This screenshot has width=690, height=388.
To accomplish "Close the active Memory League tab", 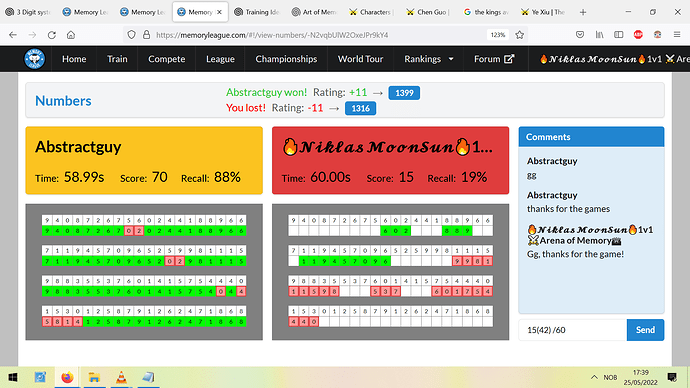I will (220, 12).
